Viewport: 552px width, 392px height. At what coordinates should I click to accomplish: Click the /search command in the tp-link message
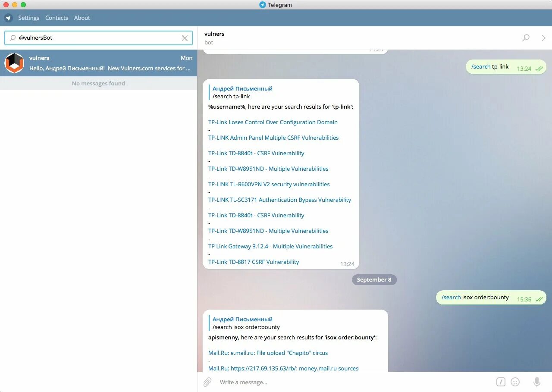(481, 67)
